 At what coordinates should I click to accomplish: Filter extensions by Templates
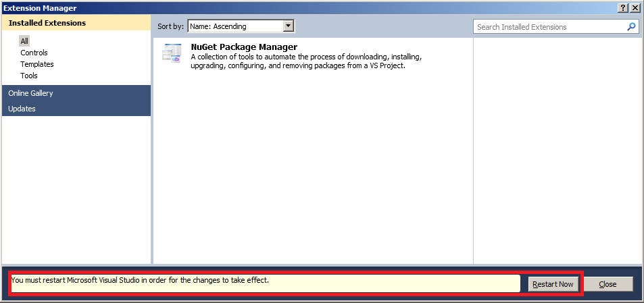pos(37,64)
